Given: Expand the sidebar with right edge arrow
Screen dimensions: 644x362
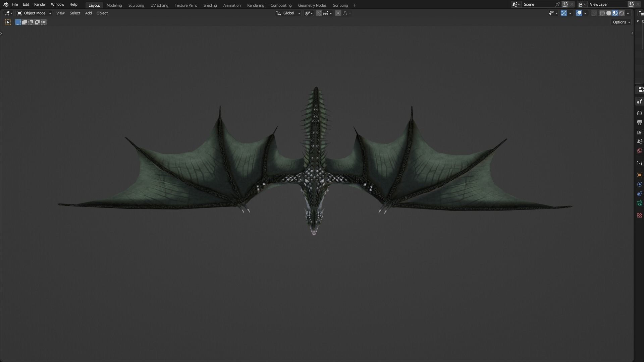Looking at the screenshot, I should 632,33.
